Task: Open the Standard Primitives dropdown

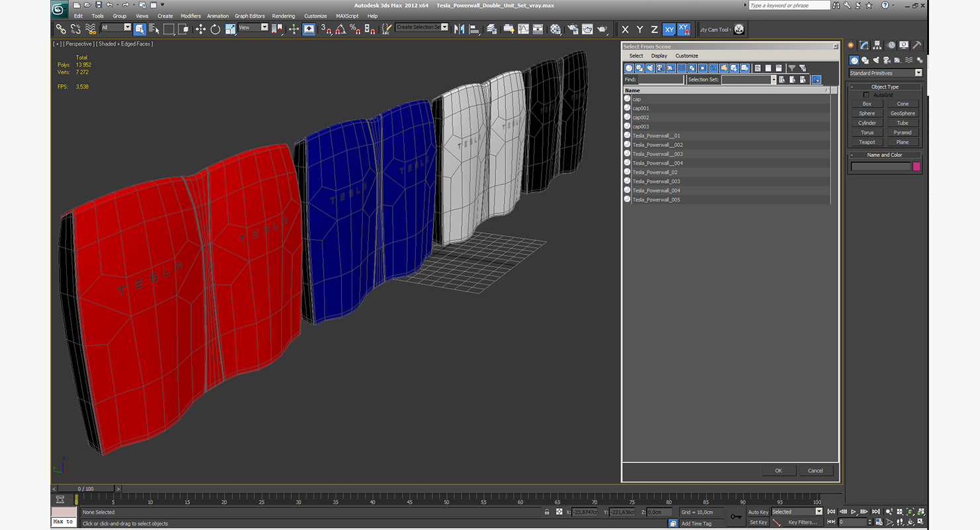Action: tap(886, 73)
